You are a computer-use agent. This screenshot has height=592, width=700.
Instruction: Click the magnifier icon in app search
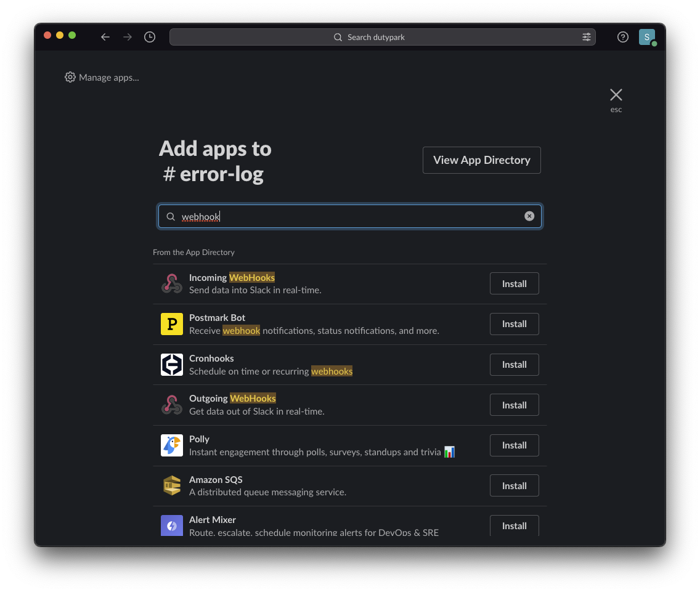(171, 216)
